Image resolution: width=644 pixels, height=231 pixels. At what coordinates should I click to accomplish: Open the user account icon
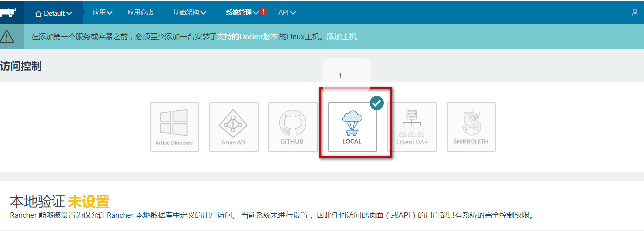coord(635,13)
